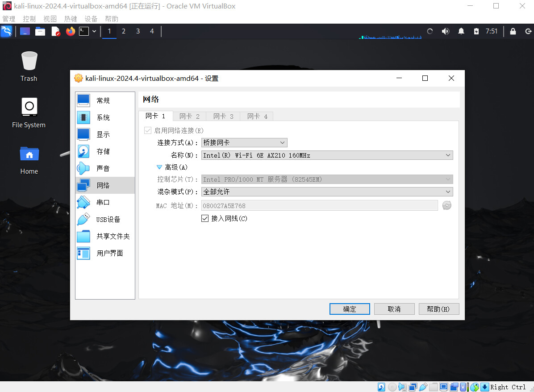Open the 显示 (Display) settings category
Image resolution: width=534 pixels, height=392 pixels.
[x=105, y=134]
